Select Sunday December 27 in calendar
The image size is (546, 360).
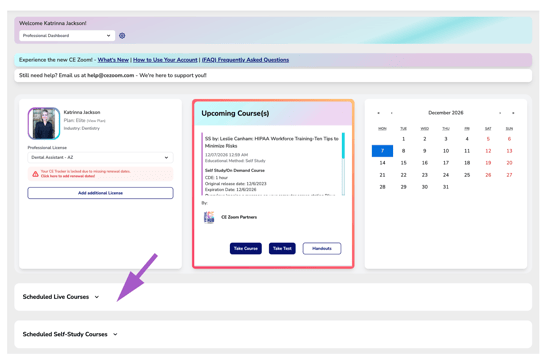509,175
